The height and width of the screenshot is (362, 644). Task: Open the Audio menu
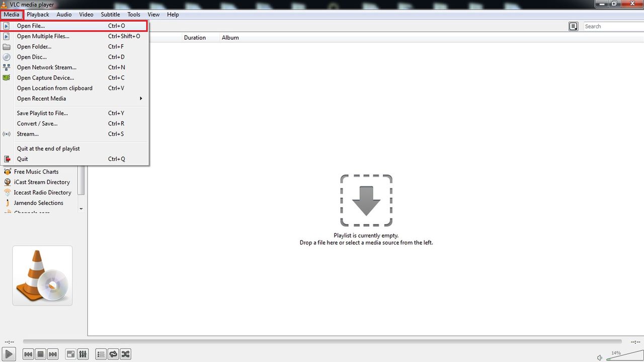[x=64, y=15]
